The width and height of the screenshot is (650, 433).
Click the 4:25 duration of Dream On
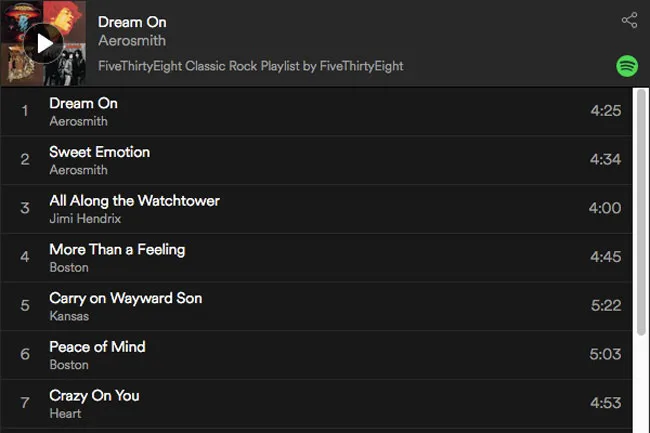tap(606, 111)
